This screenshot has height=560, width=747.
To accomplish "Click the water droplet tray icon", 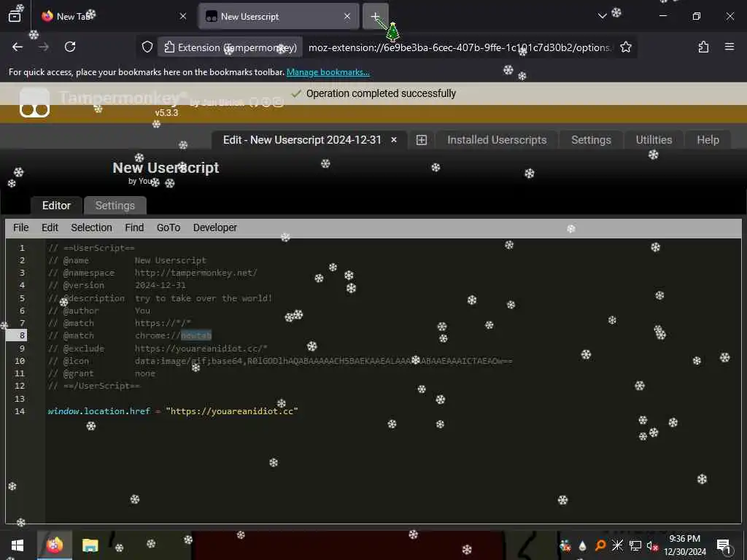I will pos(583,545).
